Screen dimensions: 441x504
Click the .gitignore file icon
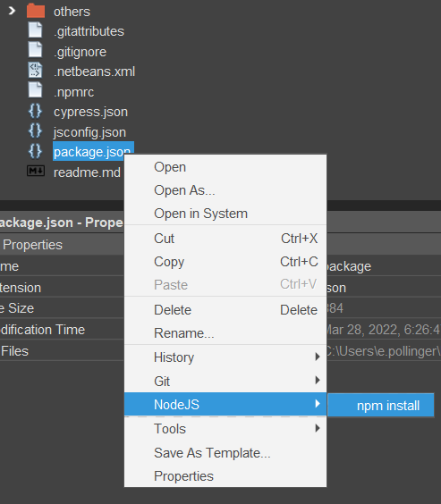click(35, 50)
